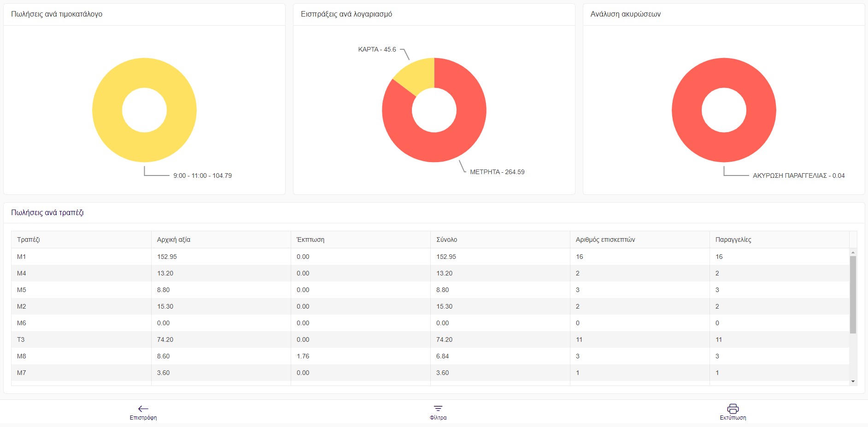Select table row M4
The height and width of the screenshot is (427, 868).
[x=430, y=273]
